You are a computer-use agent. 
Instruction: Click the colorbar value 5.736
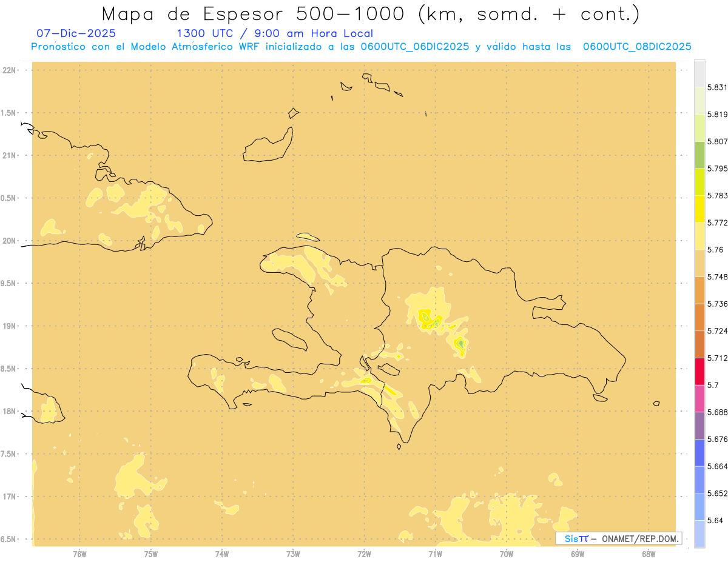pyautogui.click(x=718, y=304)
